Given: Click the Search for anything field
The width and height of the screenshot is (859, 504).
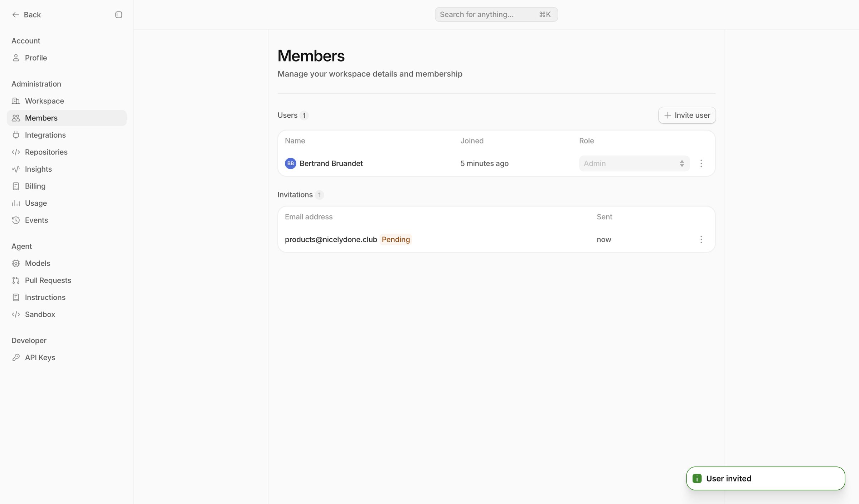Looking at the screenshot, I should 496,14.
